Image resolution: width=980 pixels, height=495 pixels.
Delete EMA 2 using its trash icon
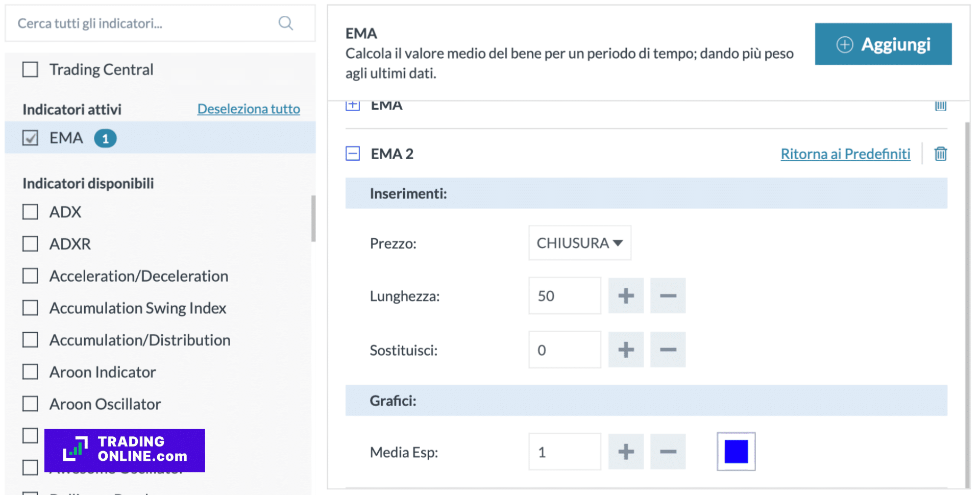pos(941,153)
